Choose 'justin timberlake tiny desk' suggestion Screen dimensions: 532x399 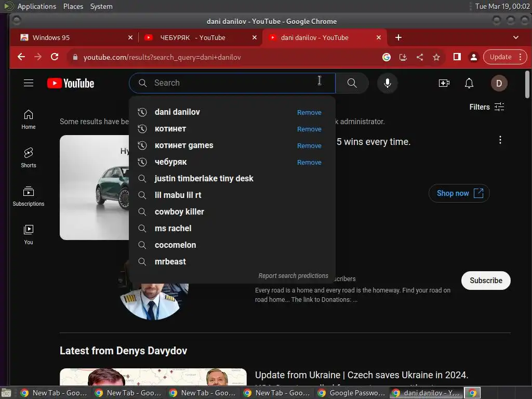pos(232,179)
